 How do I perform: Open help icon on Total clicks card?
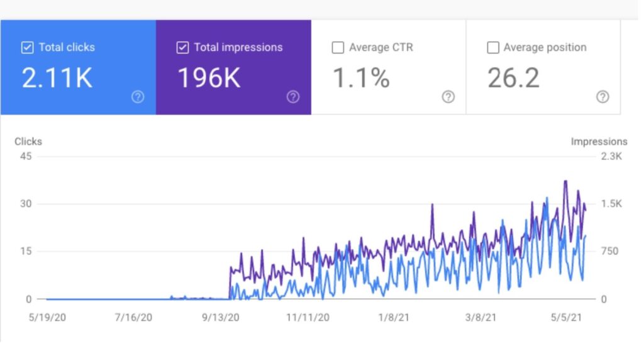click(x=138, y=97)
